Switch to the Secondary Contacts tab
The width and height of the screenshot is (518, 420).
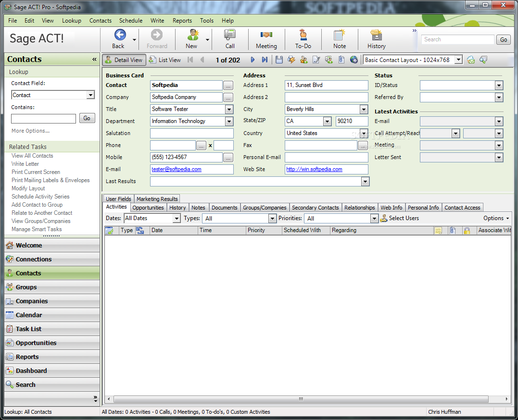coord(315,208)
